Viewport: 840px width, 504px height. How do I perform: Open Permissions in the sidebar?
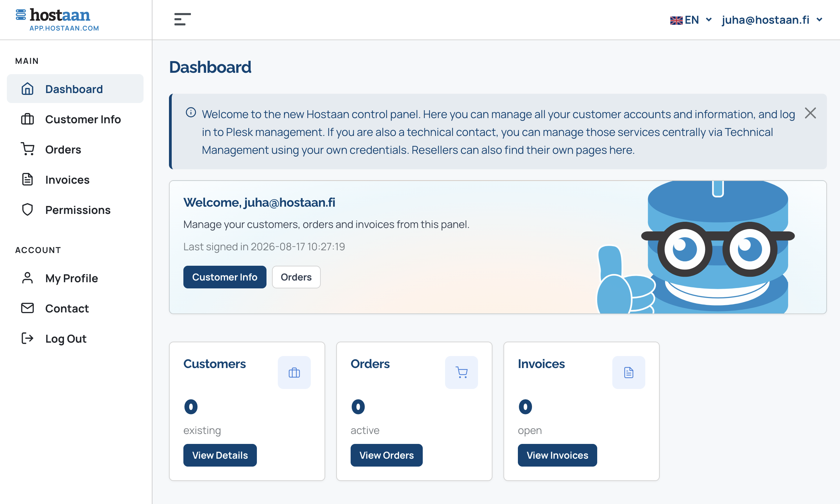pos(75,210)
